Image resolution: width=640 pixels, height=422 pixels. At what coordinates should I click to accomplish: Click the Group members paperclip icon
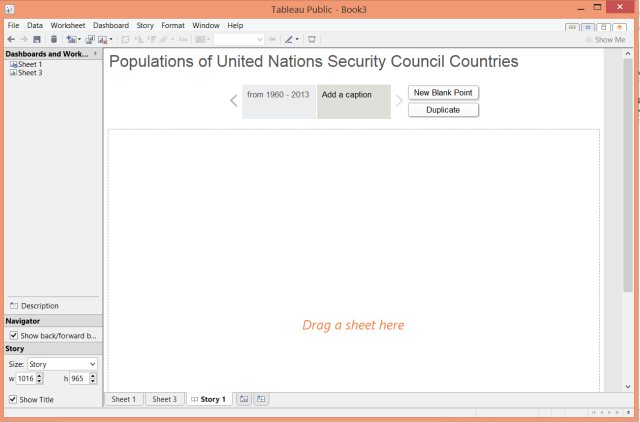pos(164,39)
